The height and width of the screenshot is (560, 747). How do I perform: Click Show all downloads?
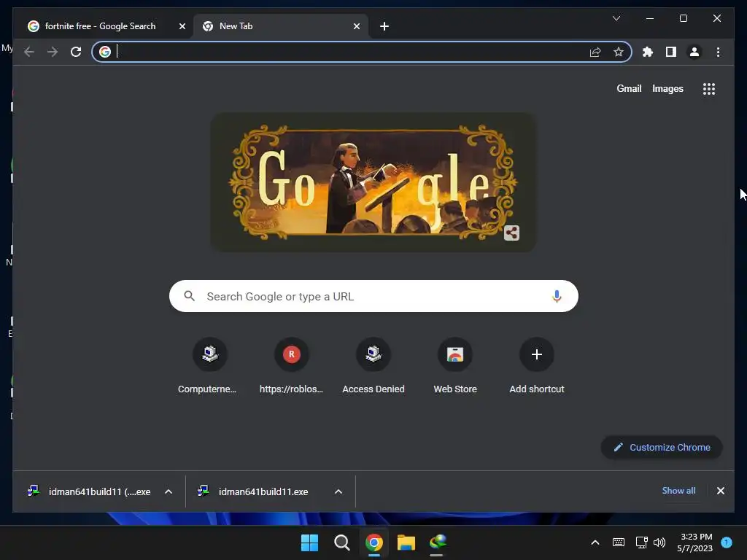[x=678, y=491]
